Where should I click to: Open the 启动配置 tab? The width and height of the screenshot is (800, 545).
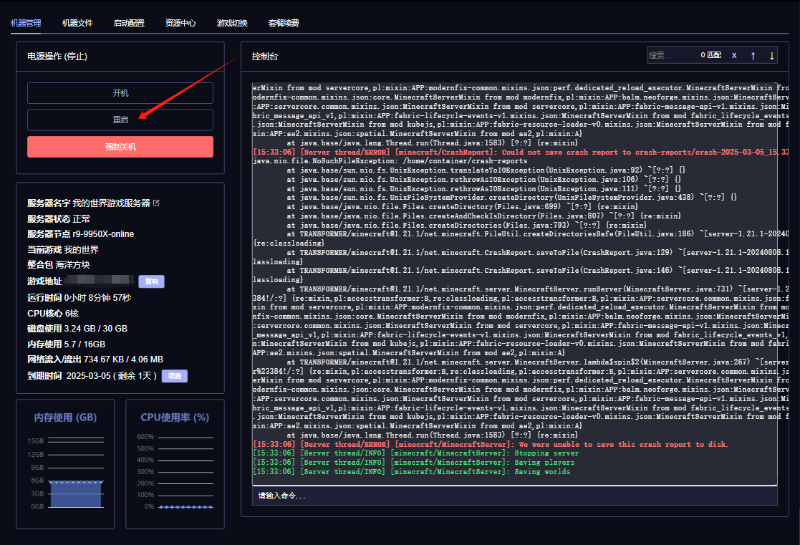(129, 21)
